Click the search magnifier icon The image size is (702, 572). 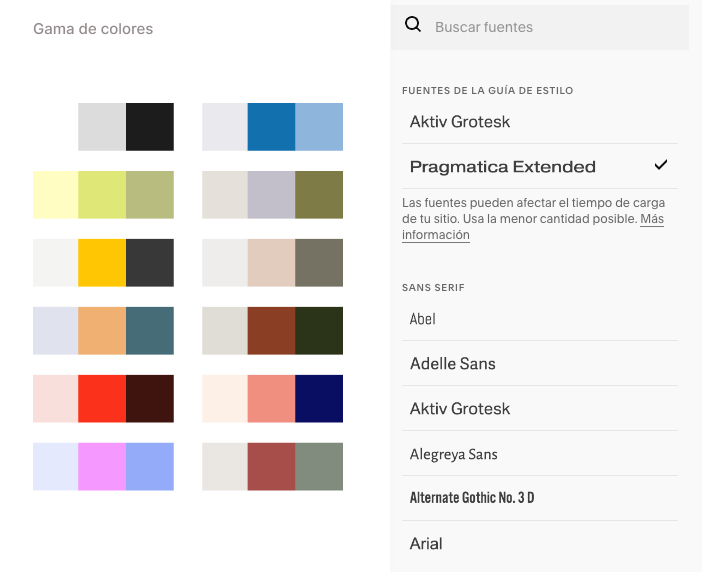(x=412, y=25)
